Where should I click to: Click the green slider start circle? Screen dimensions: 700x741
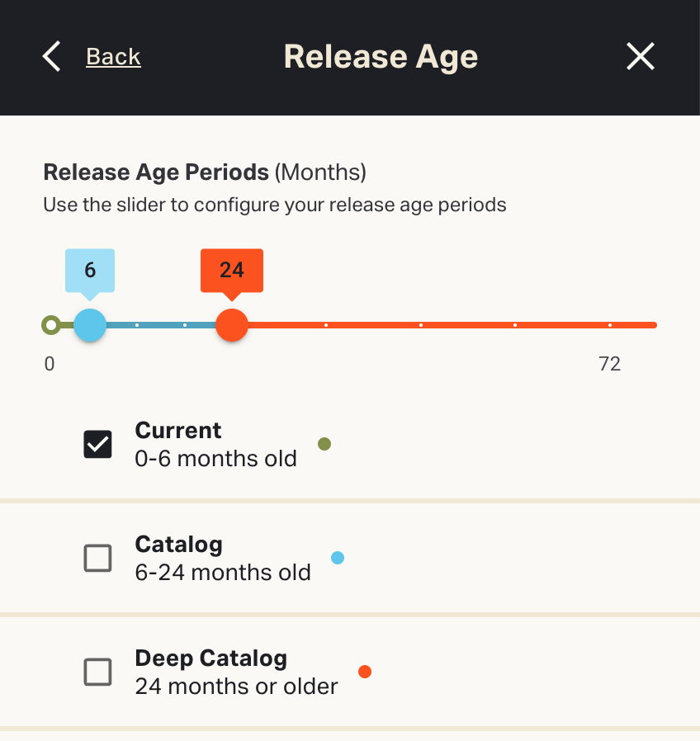pos(51,325)
